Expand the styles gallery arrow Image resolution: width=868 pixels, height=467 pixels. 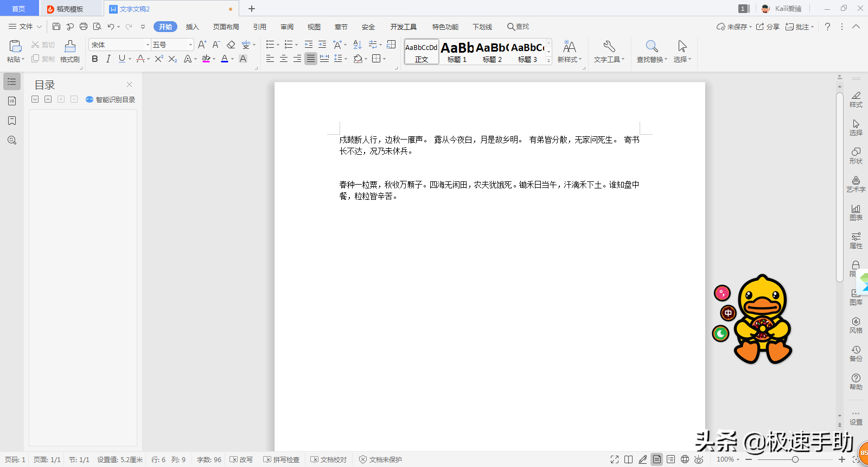click(x=548, y=61)
